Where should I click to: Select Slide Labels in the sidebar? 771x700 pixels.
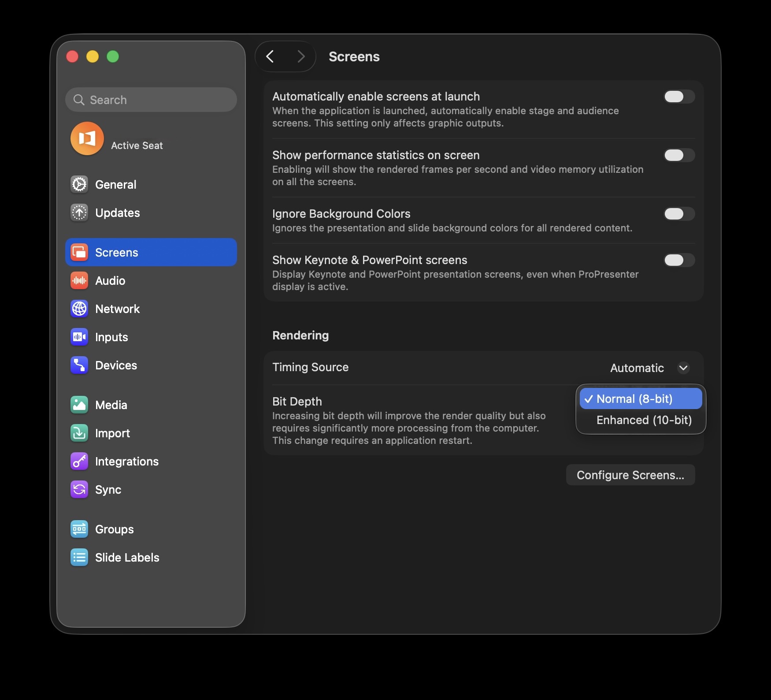tap(127, 557)
